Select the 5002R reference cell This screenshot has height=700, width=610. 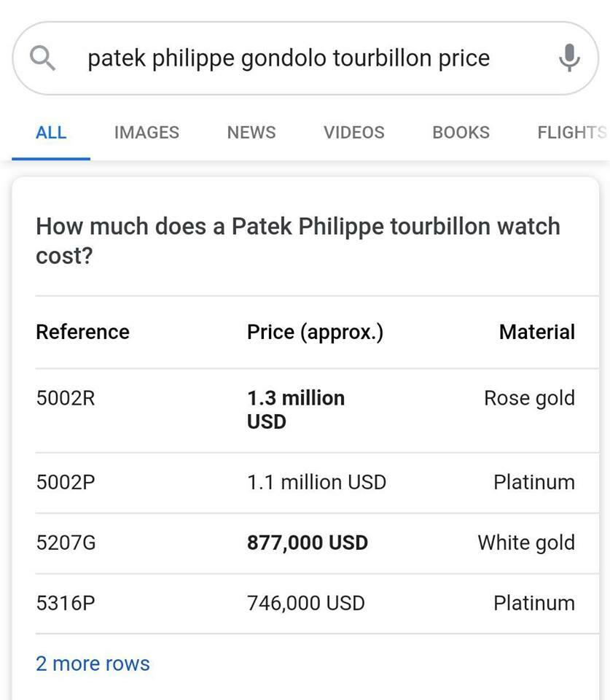(66, 398)
